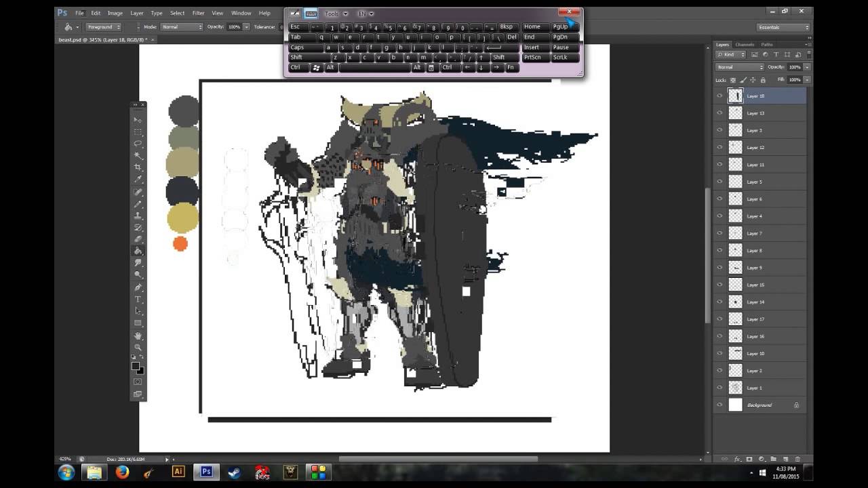The image size is (868, 488).
Task: Open the layer Fill dropdown arrow
Action: click(x=806, y=80)
